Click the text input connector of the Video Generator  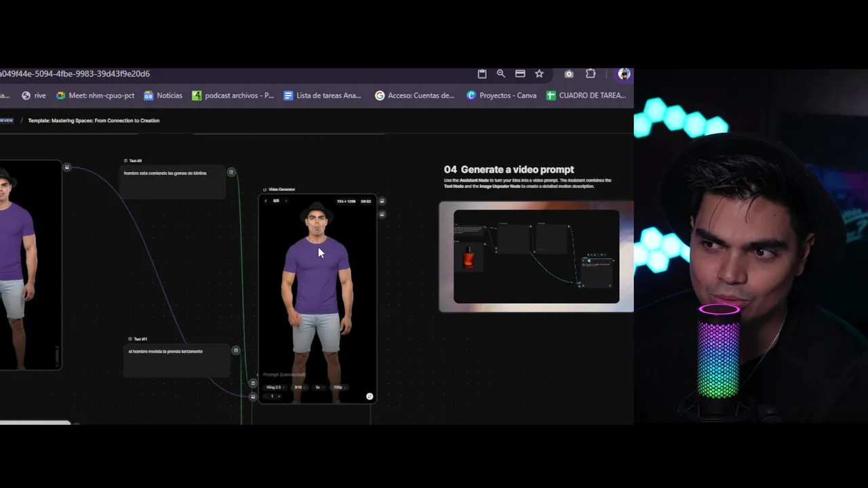pyautogui.click(x=253, y=384)
